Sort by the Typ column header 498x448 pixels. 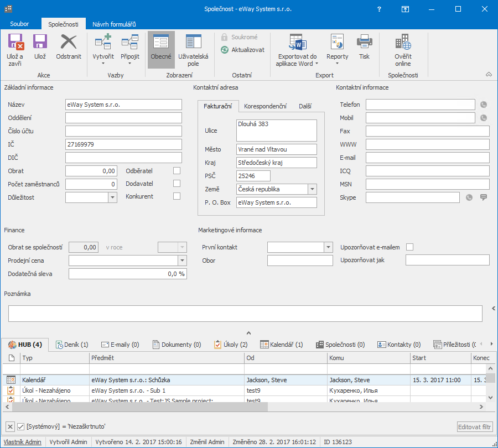(x=55, y=358)
